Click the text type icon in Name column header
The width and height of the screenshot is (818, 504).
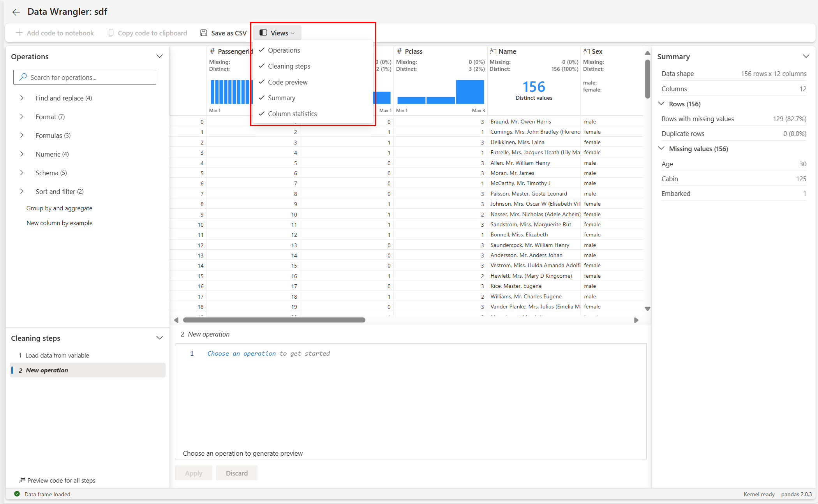pos(493,51)
